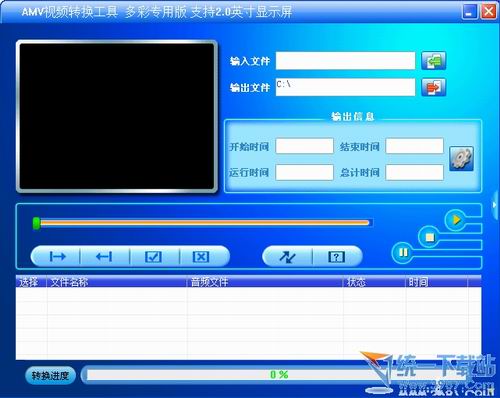Click the 文件名称 column header
This screenshot has height=398, width=500.
(117, 282)
